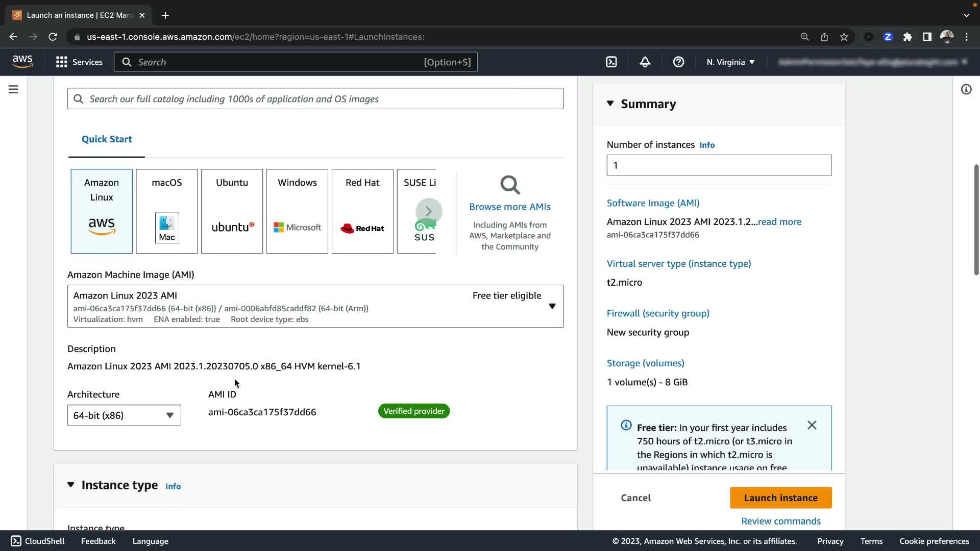Go to the AWS logo home

(22, 62)
